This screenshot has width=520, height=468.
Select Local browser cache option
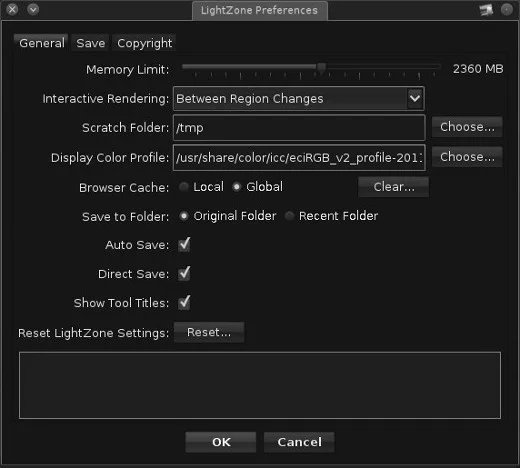(183, 187)
